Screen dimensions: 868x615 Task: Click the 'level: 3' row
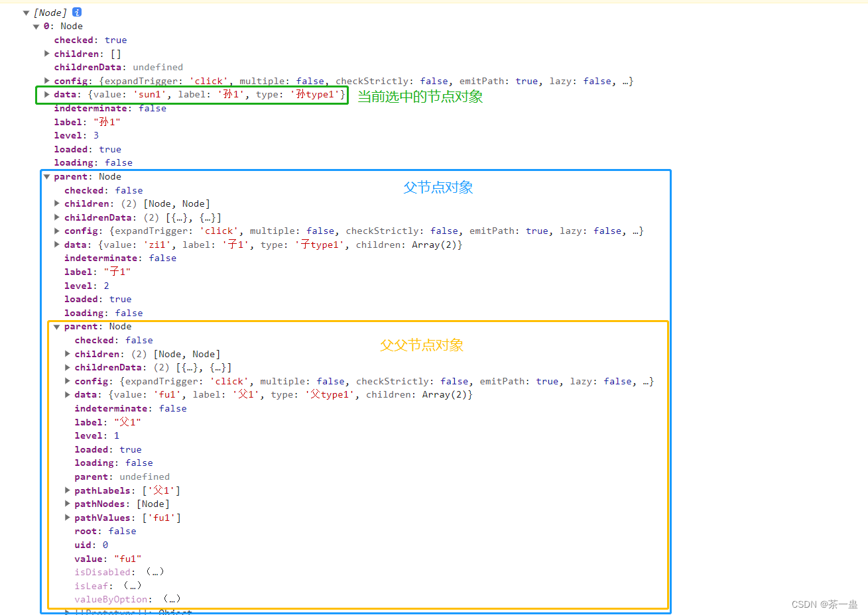tap(76, 136)
